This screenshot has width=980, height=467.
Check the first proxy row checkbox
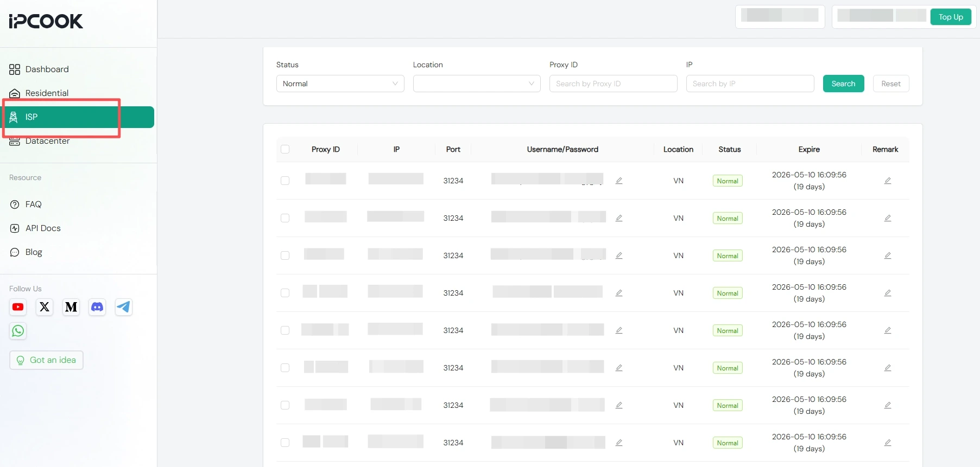click(285, 181)
